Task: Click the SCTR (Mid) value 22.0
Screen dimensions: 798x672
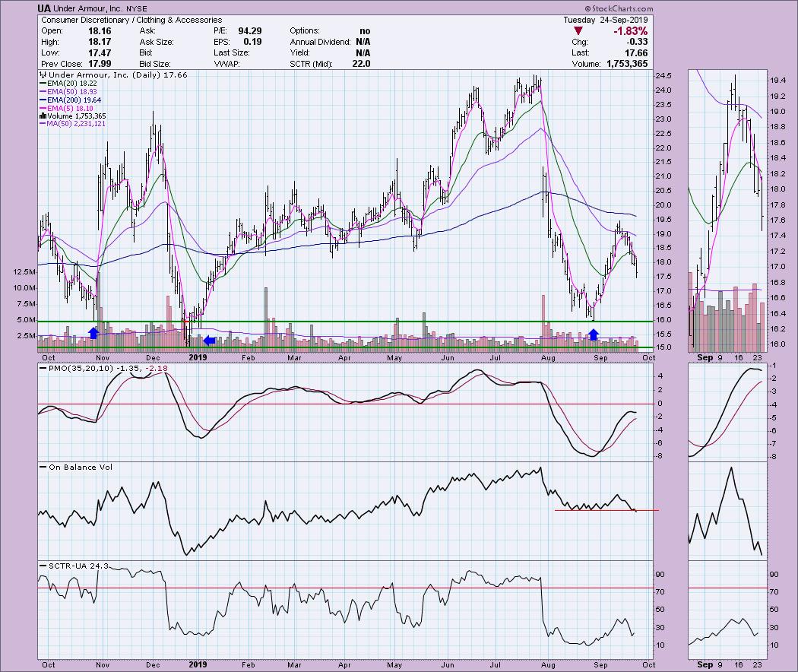Action: tap(361, 64)
